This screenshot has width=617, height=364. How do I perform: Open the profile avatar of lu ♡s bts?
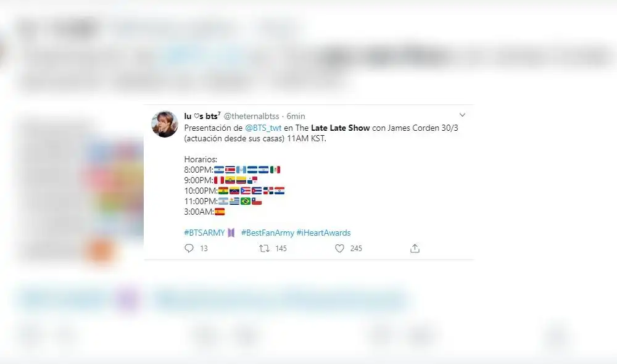coord(165,124)
